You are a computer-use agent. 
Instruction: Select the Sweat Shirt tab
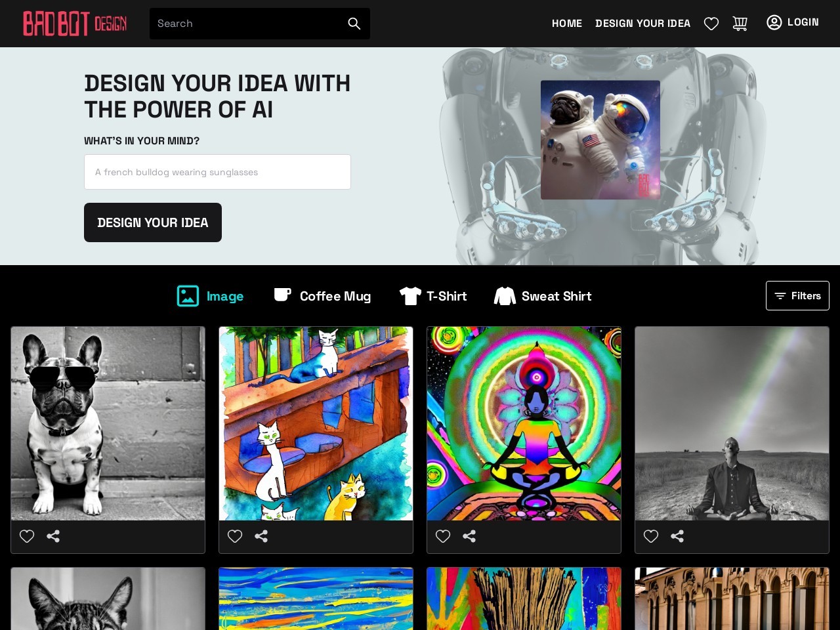coord(543,296)
